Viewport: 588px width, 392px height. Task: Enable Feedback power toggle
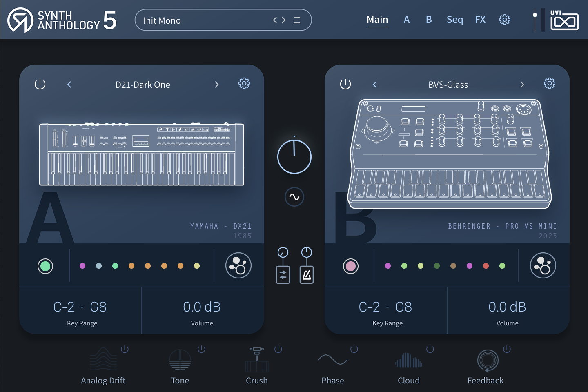click(507, 349)
